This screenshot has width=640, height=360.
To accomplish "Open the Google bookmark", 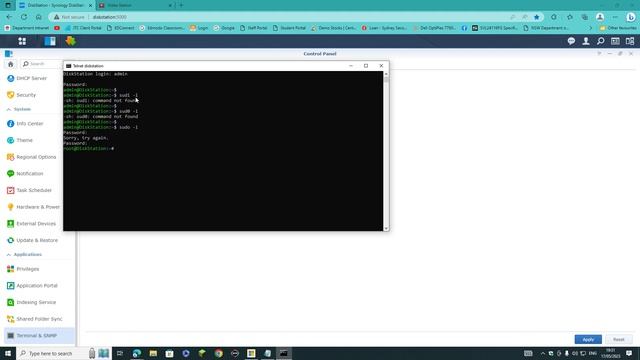I will point(224,28).
